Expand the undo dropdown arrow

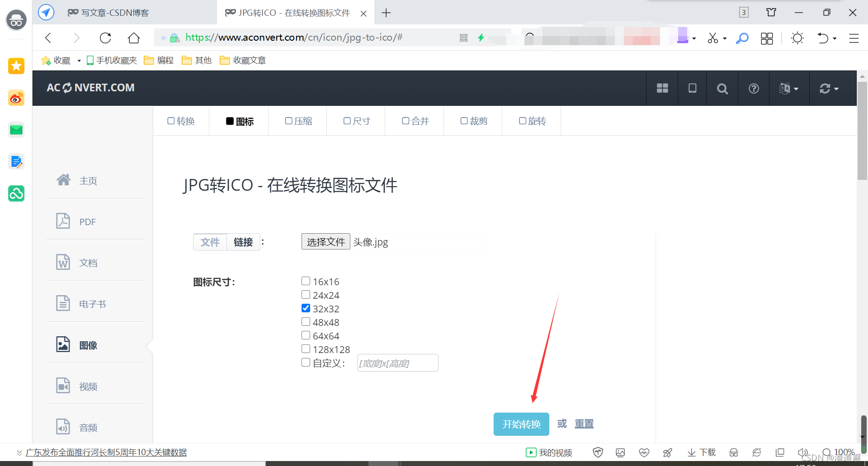[835, 38]
